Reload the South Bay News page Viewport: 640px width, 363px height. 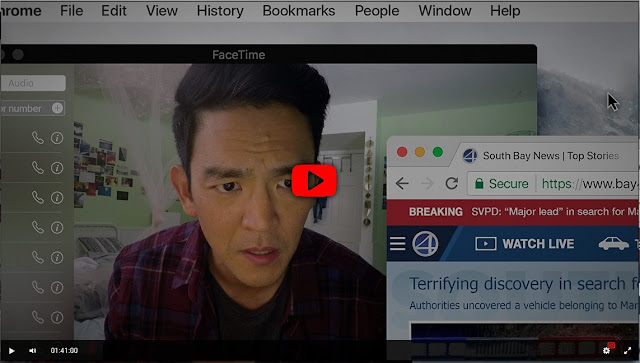(x=451, y=183)
